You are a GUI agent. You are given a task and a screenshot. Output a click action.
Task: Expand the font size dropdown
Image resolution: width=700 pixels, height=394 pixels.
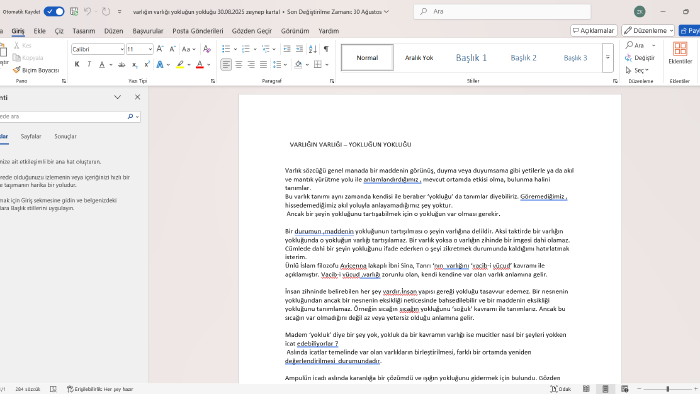coord(150,49)
